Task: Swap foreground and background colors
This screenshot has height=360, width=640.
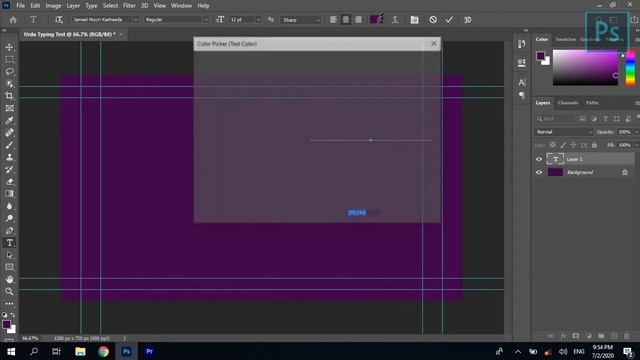Action: 13,315
